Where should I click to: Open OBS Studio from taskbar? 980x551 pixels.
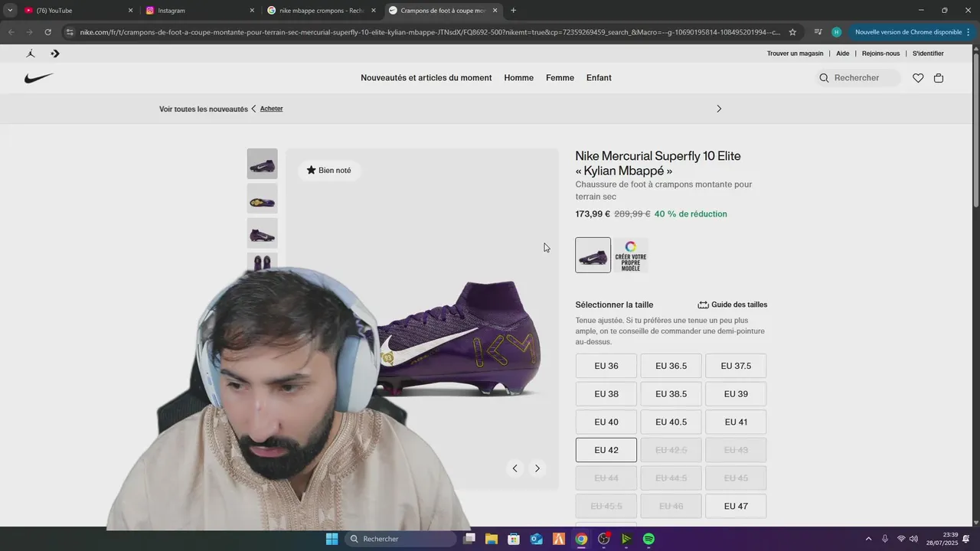pos(604,539)
